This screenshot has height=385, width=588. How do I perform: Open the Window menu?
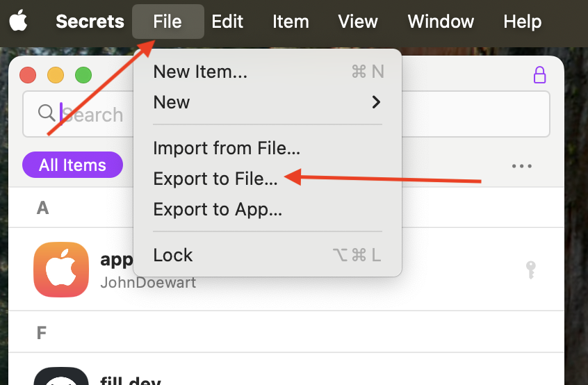click(441, 22)
